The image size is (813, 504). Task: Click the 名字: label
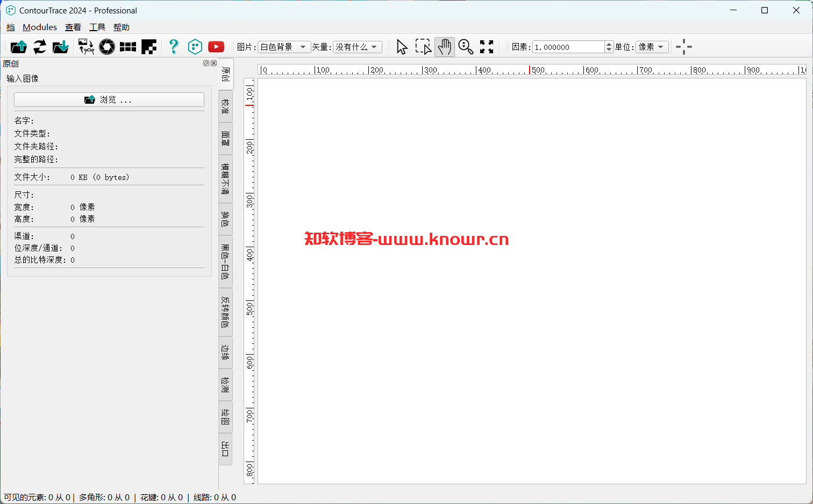24,120
